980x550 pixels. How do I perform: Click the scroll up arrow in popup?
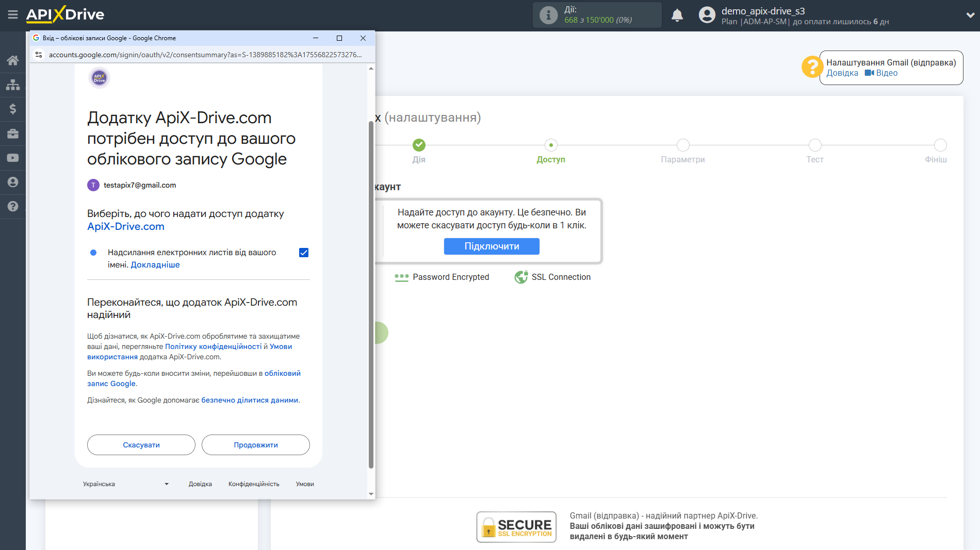371,69
